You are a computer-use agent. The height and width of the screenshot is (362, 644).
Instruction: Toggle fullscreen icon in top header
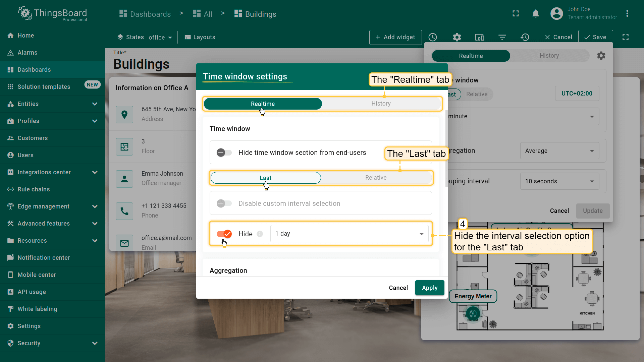pyautogui.click(x=516, y=14)
